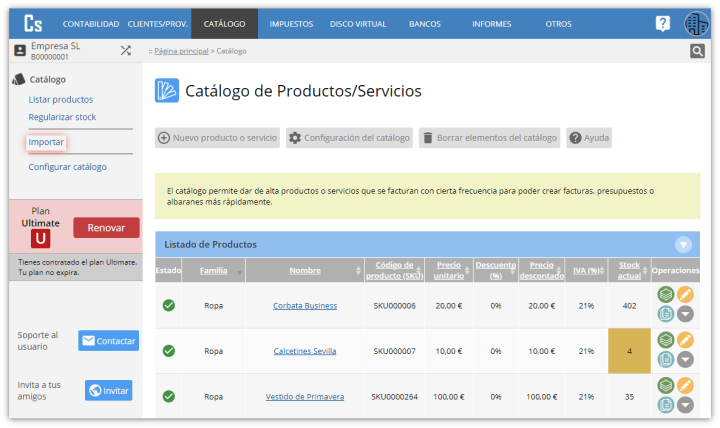Sort by Precio unitario column
The width and height of the screenshot is (720, 428).
click(x=449, y=270)
